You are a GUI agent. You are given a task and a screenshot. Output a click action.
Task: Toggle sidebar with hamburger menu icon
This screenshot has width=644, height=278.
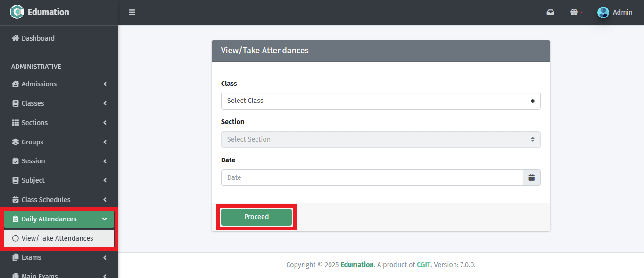pyautogui.click(x=132, y=12)
